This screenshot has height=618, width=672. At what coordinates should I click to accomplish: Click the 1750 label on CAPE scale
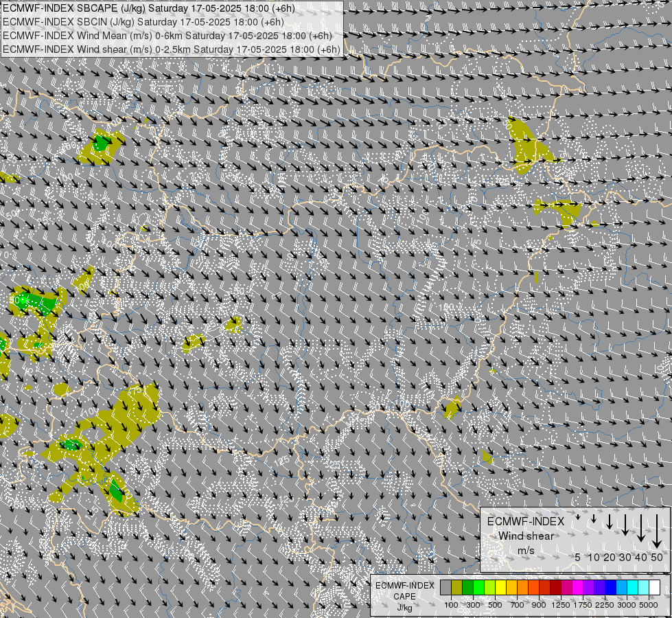tap(583, 605)
